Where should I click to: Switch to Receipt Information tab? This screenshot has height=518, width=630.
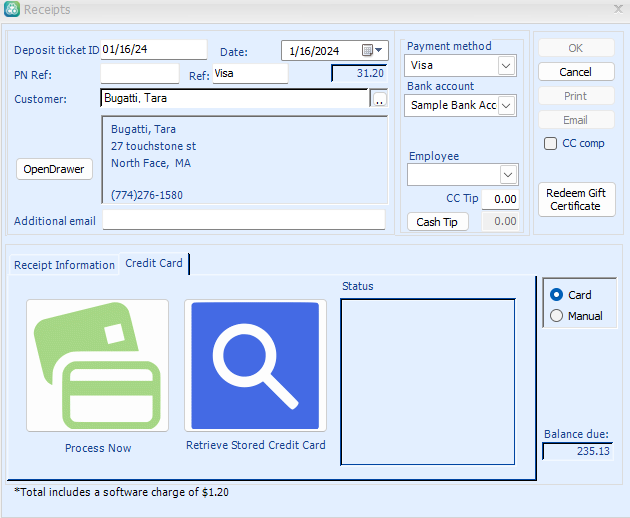[x=64, y=265]
